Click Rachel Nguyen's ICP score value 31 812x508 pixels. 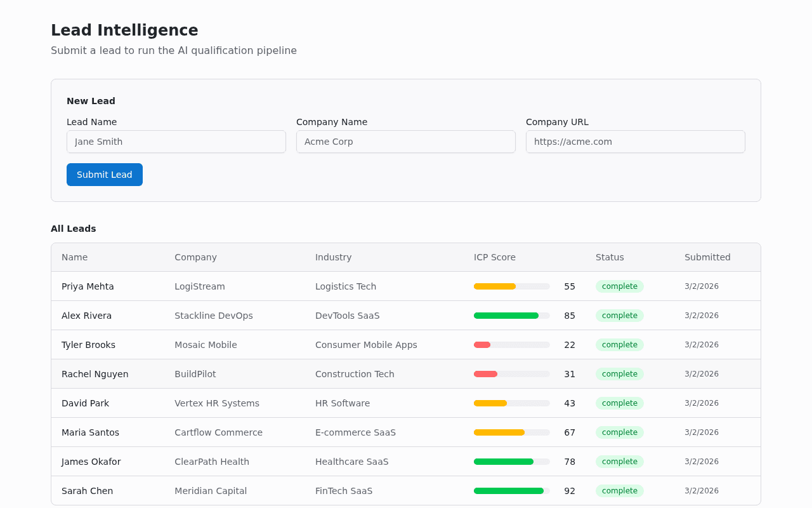[x=569, y=373]
